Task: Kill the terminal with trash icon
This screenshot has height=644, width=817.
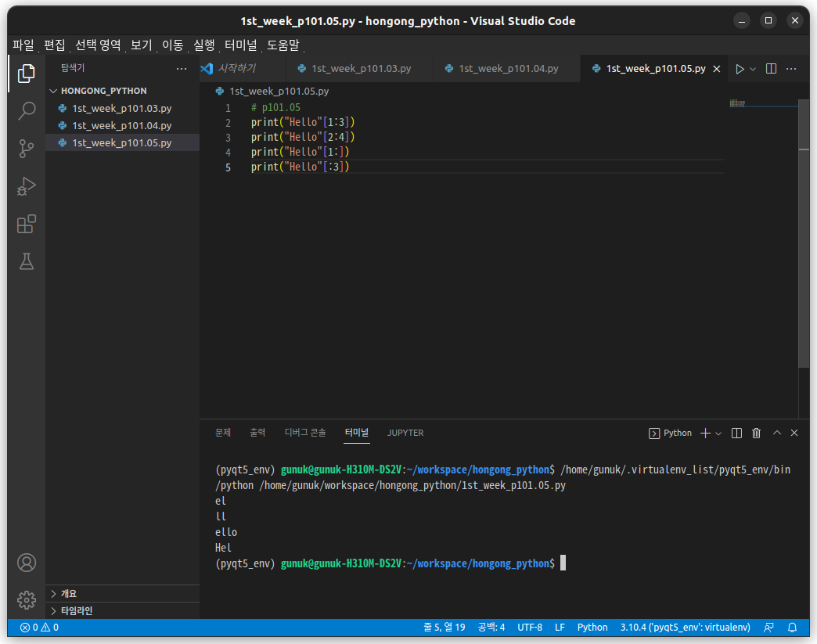Action: click(756, 433)
